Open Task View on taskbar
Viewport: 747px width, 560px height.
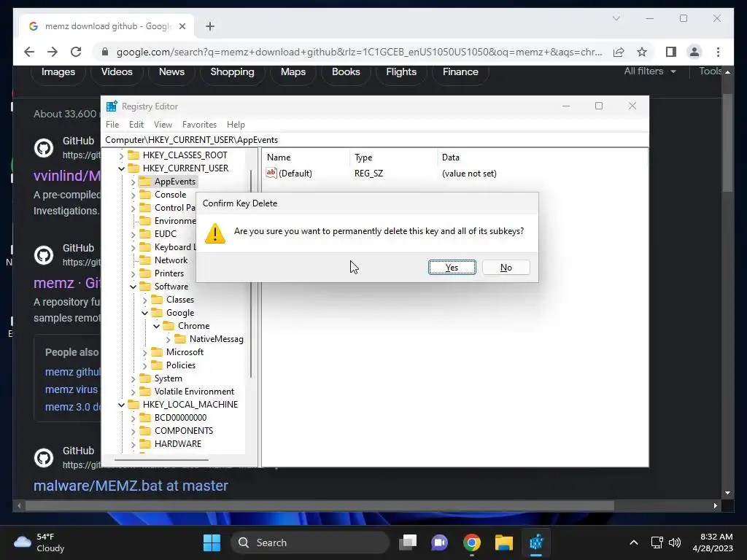408,542
